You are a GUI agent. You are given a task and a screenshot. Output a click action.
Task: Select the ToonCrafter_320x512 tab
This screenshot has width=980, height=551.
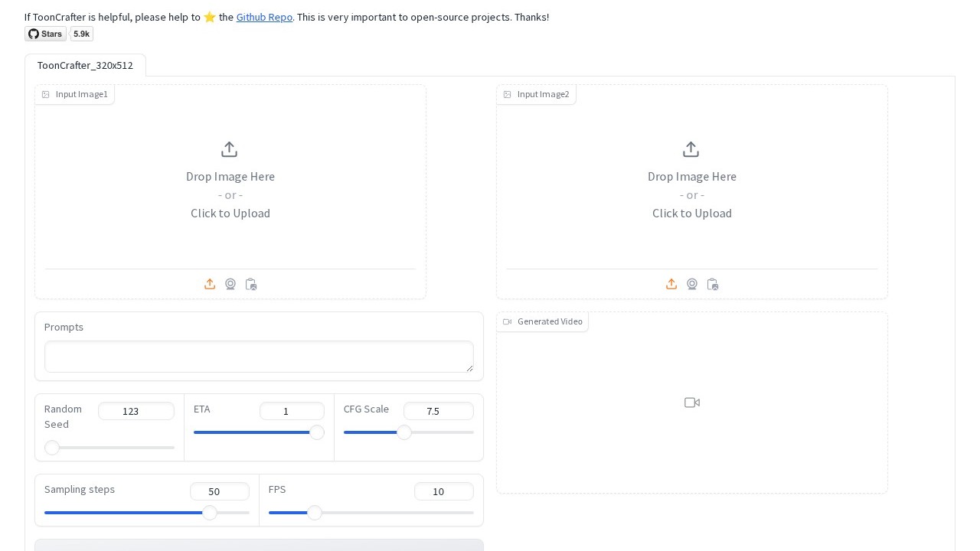(x=85, y=66)
